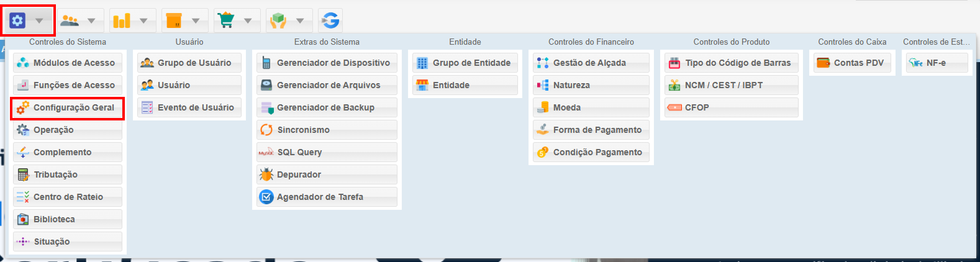
Task: Open the shopping cart toolbar icon
Action: [226, 20]
